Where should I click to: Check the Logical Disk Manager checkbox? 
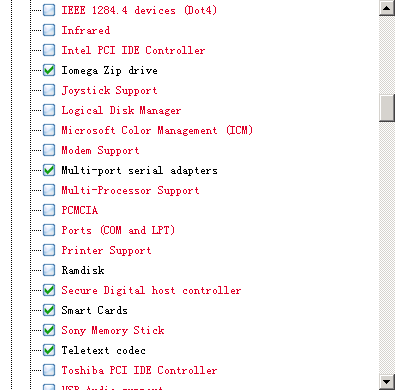pos(49,110)
